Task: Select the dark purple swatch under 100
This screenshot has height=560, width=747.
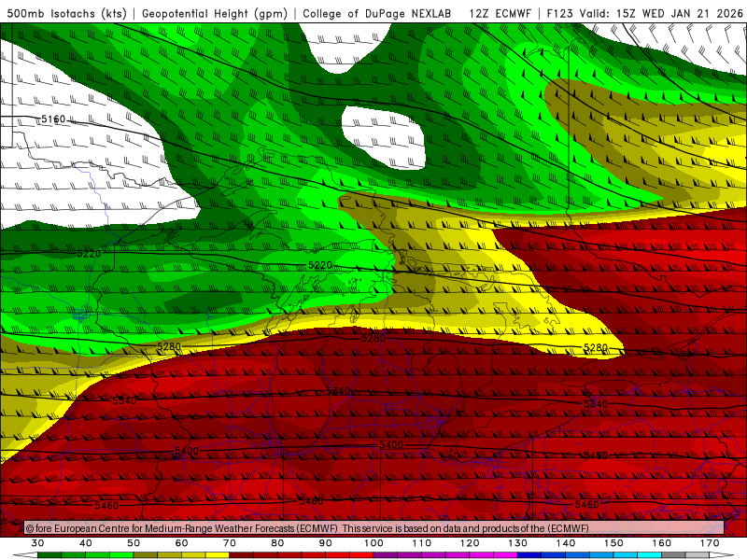Action: [386, 555]
